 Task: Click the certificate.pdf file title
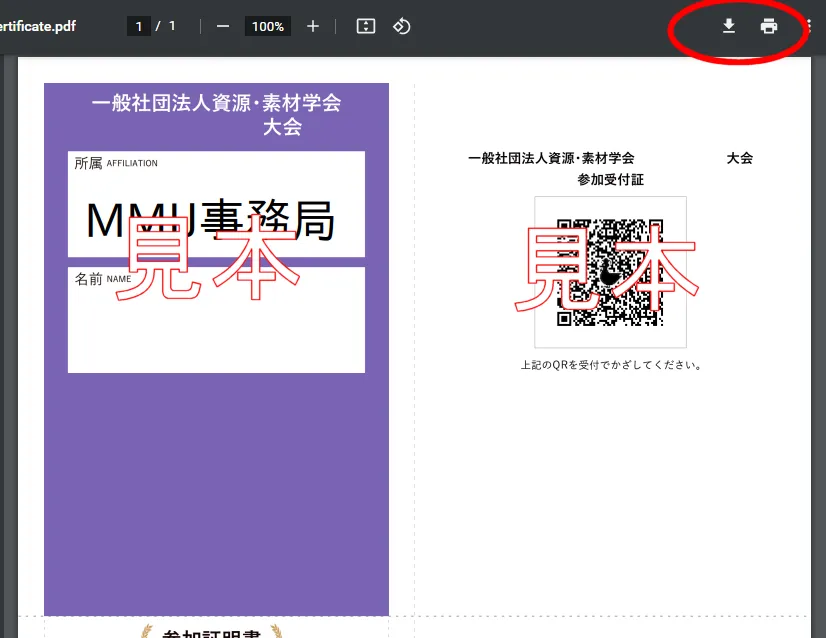point(38,26)
